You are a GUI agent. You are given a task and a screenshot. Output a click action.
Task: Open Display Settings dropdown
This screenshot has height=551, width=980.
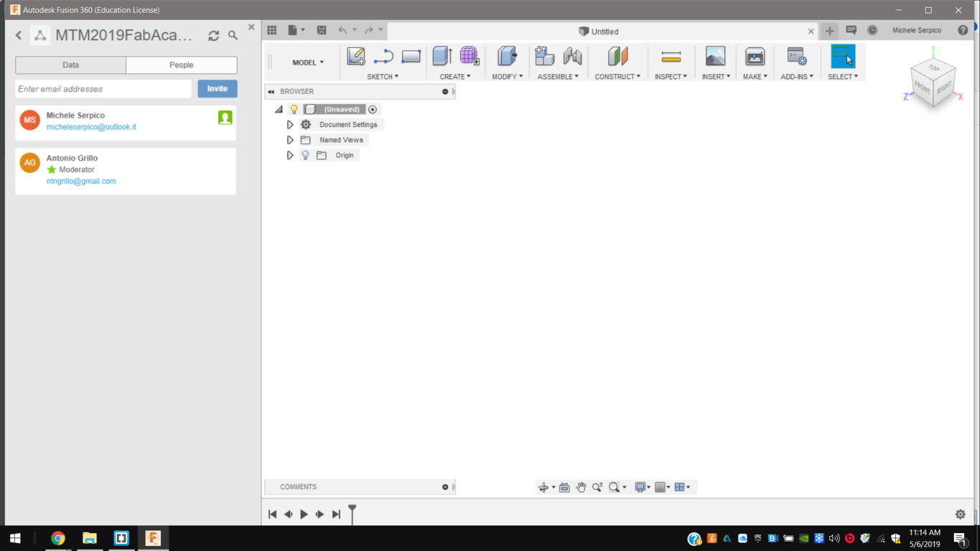click(643, 487)
